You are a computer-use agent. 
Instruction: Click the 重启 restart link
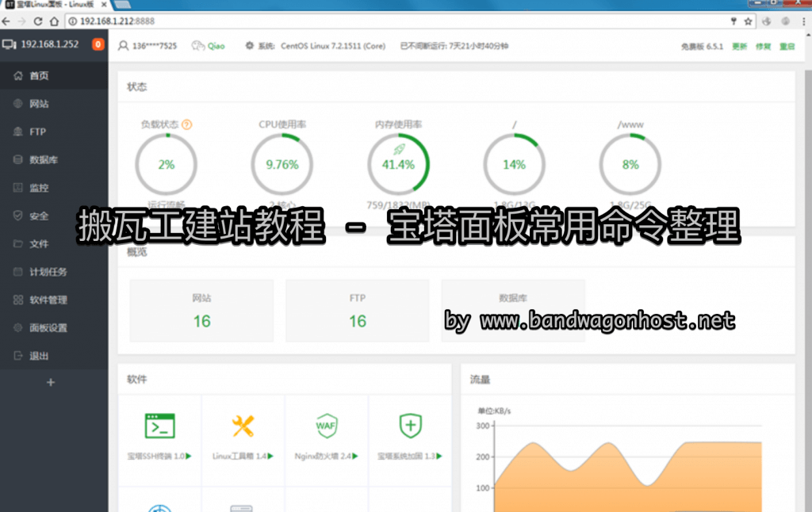tap(787, 47)
